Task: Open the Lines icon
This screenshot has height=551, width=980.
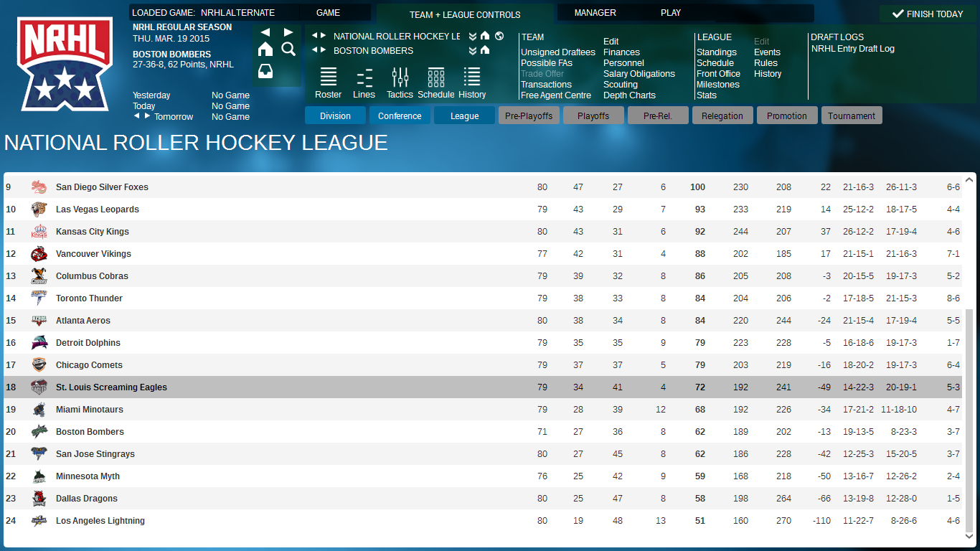Action: point(364,77)
